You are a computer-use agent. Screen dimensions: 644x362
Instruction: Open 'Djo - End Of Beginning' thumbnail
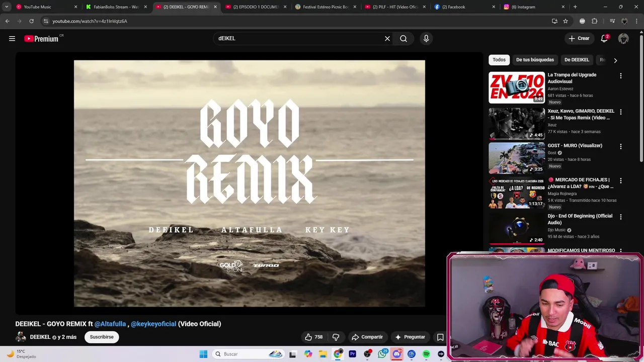(517, 228)
